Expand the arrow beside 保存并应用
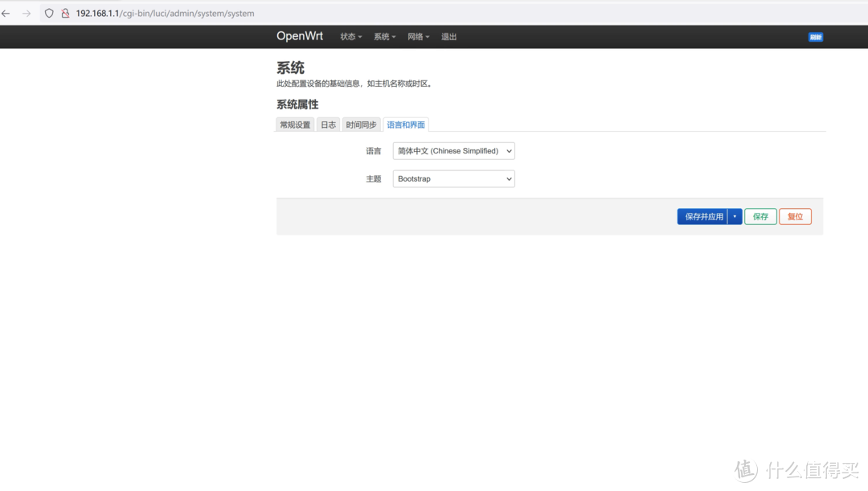The width and height of the screenshot is (868, 491). pos(735,216)
